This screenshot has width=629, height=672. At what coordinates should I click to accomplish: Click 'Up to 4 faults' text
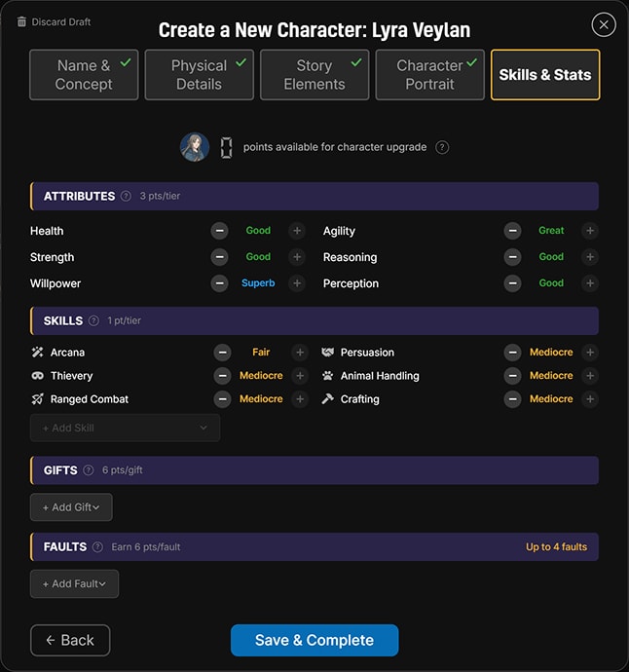pos(556,547)
